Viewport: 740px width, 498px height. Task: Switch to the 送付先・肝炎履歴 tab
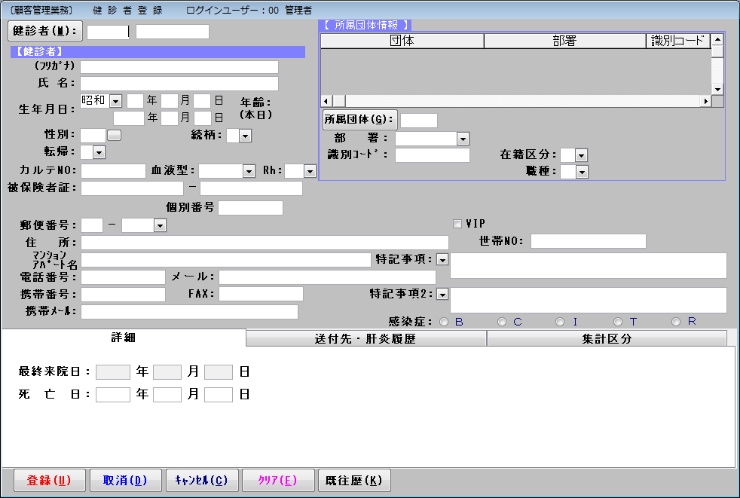[365, 339]
